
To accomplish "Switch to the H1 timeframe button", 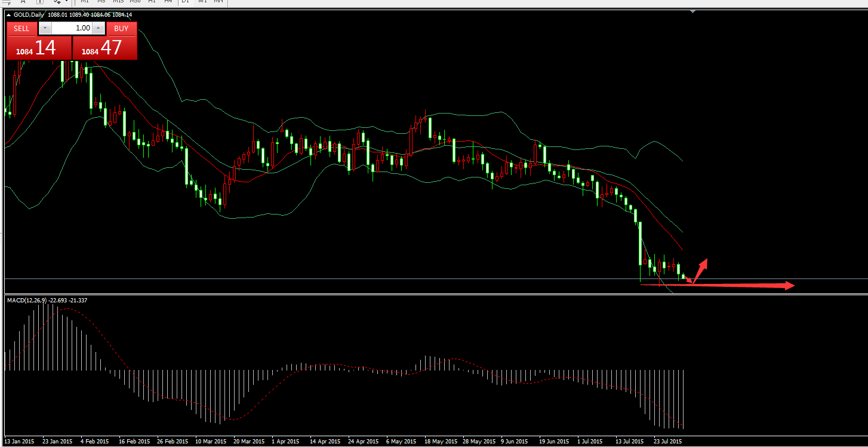I will (x=152, y=2).
